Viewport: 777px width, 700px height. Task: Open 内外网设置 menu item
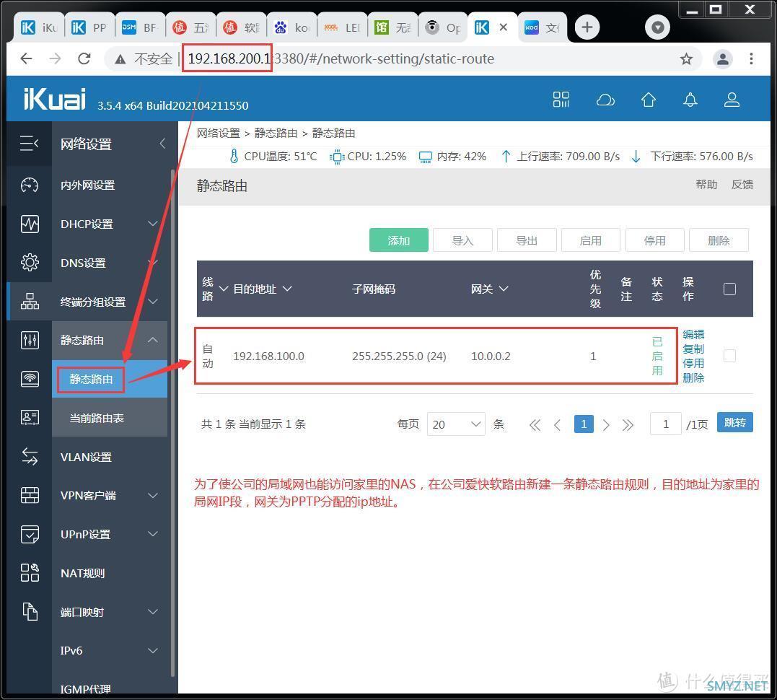88,185
